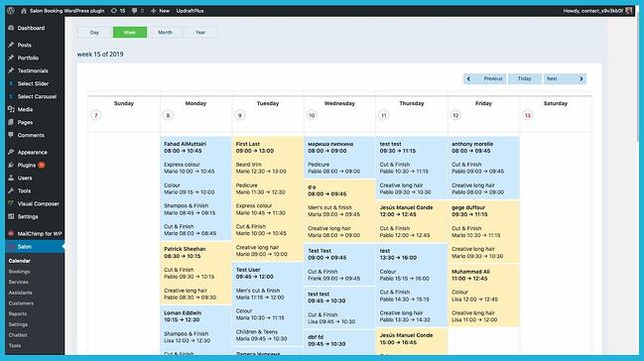Open Test User booking 09:45 to 12:00
Image resolution: width=644 pixels, height=361 pixels.
(268, 303)
